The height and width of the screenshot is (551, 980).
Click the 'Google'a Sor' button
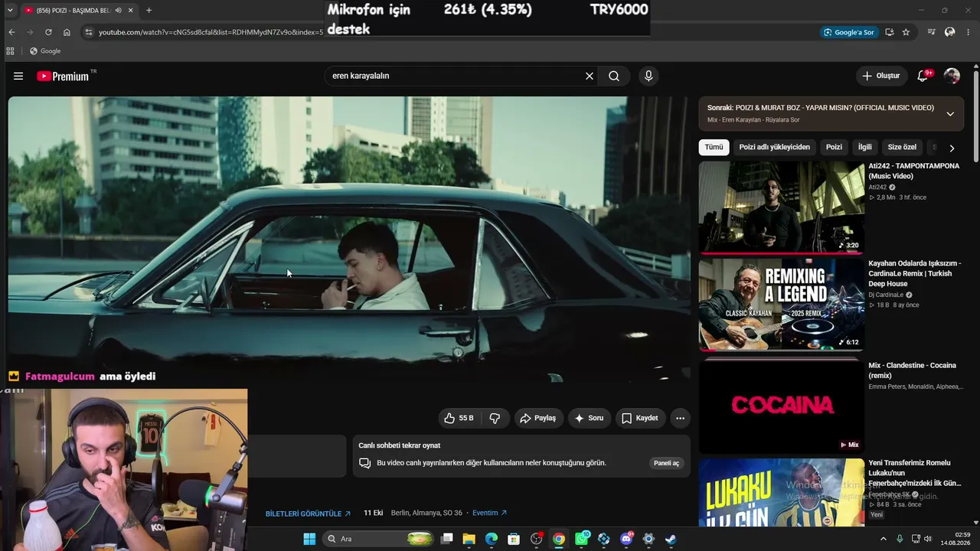[x=848, y=32]
